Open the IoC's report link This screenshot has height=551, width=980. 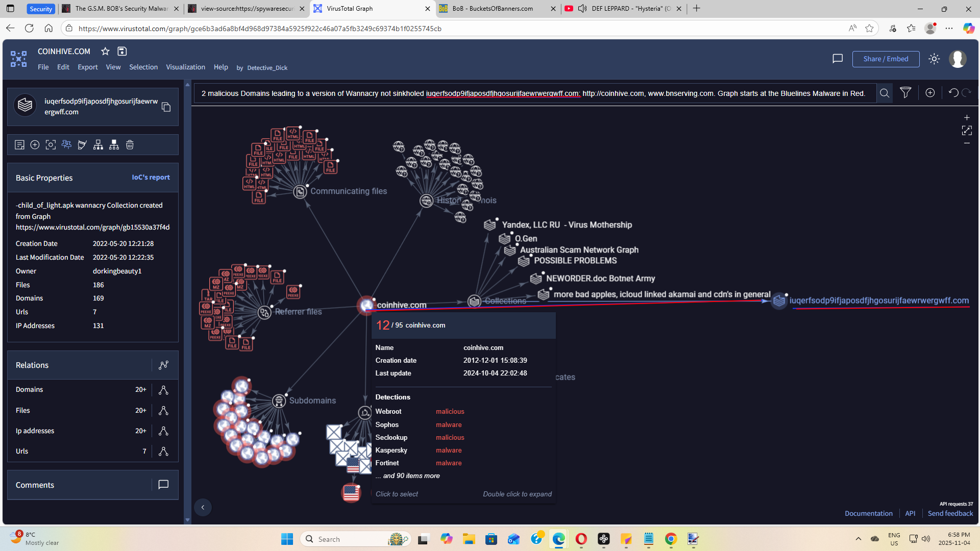(x=151, y=177)
